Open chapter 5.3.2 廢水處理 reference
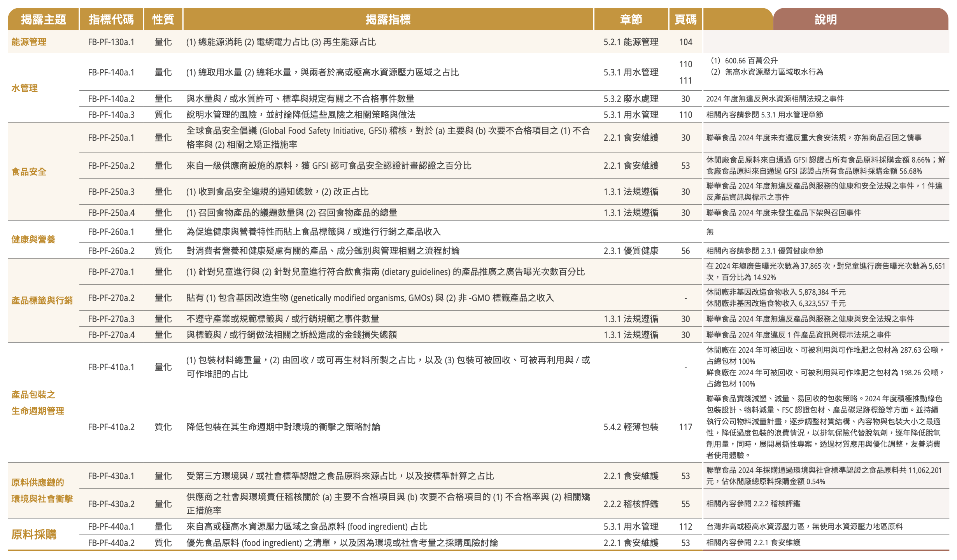 [631, 99]
